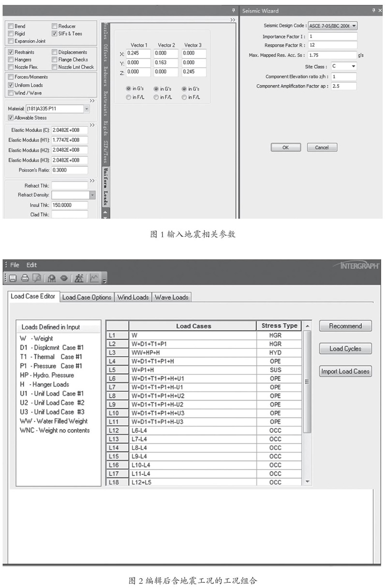The width and height of the screenshot is (387, 588).
Task: Select 'in F/L' radio under Vector 1
Action: coord(128,97)
